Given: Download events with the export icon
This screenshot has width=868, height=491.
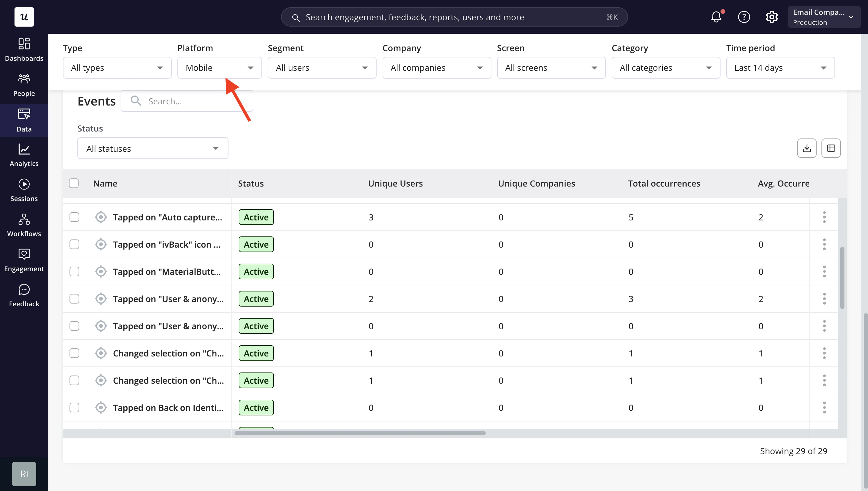Looking at the screenshot, I should click(x=807, y=148).
